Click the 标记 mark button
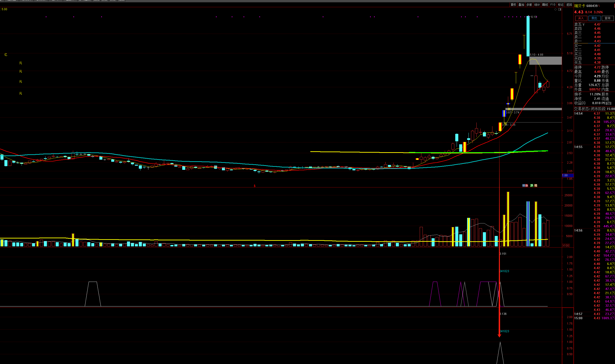 pos(560,5)
